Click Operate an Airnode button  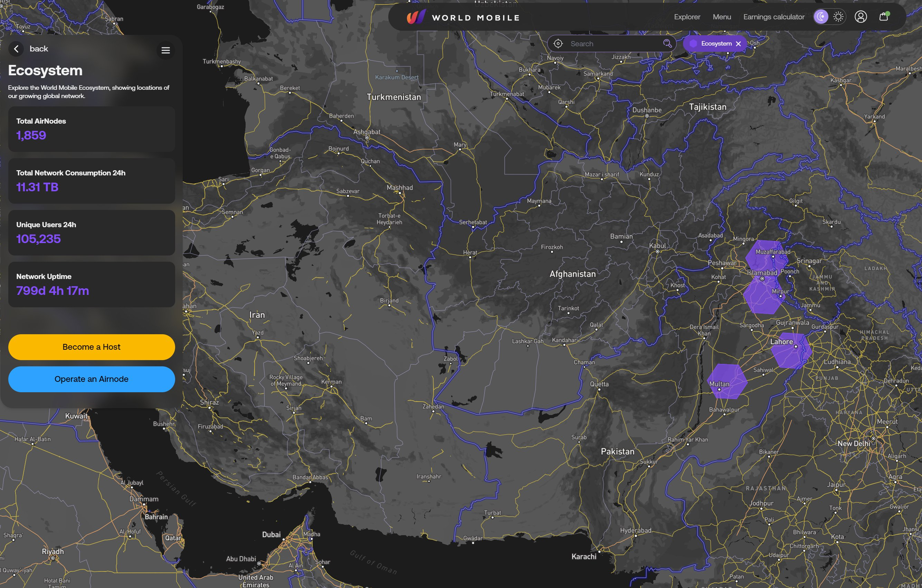pyautogui.click(x=92, y=379)
